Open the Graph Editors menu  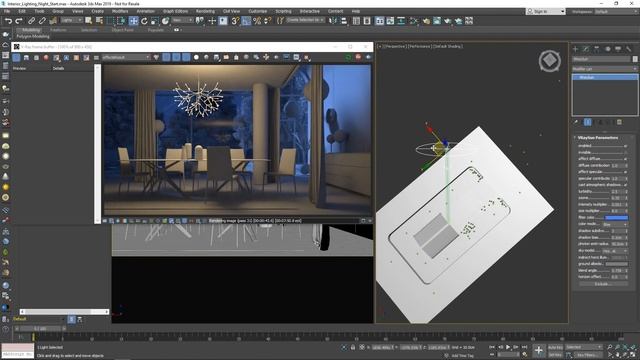click(x=176, y=11)
